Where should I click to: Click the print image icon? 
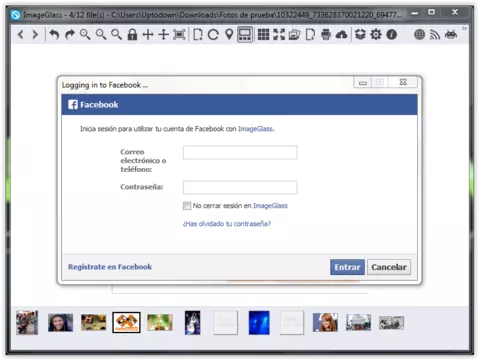pyautogui.click(x=326, y=35)
